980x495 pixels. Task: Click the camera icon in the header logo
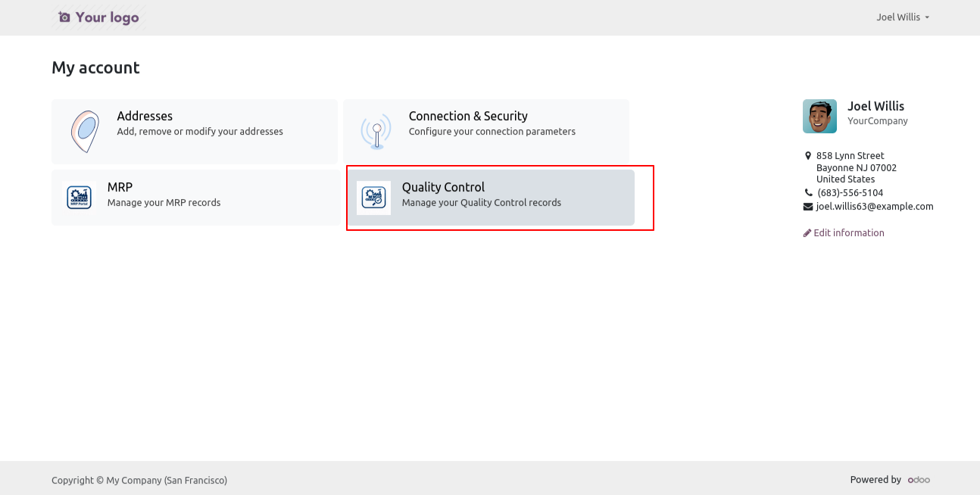click(64, 17)
